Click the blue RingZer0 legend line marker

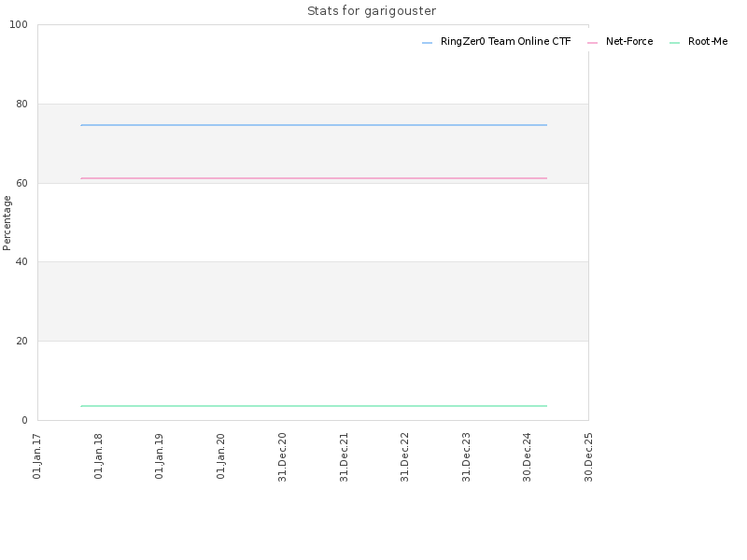(428, 43)
